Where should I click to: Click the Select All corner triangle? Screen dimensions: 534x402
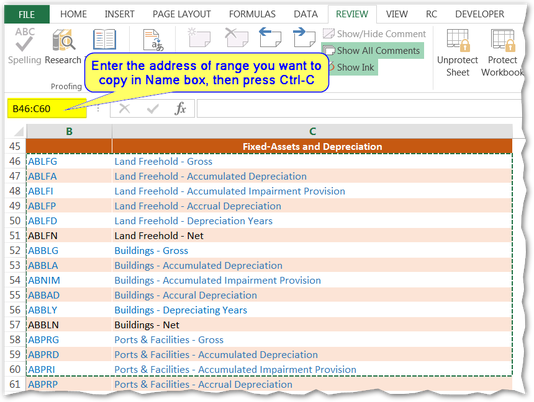17,131
